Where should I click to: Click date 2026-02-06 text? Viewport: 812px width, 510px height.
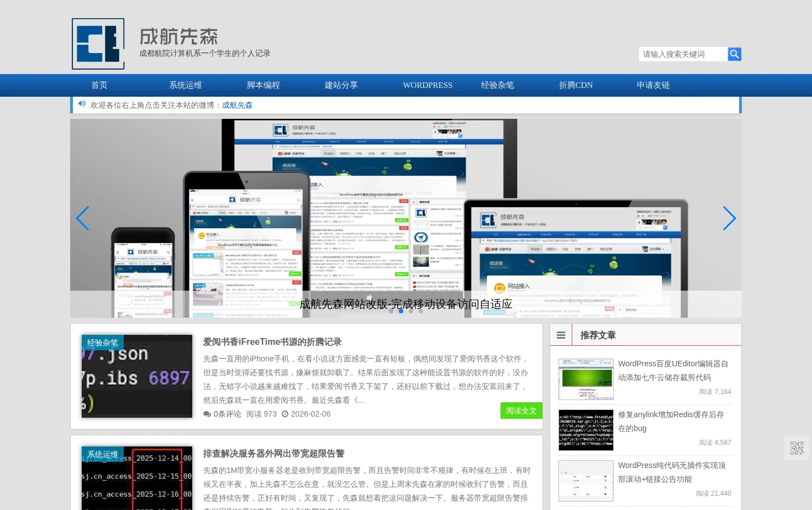point(310,414)
